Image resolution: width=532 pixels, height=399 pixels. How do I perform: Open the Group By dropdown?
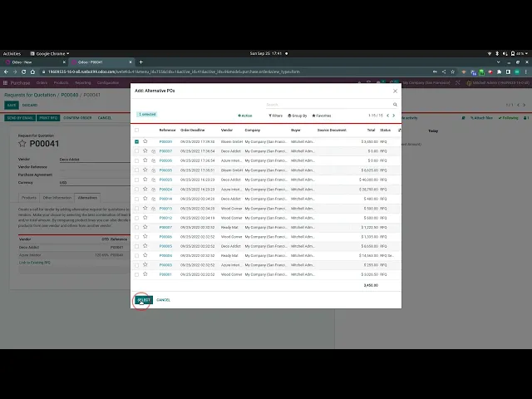pyautogui.click(x=298, y=116)
